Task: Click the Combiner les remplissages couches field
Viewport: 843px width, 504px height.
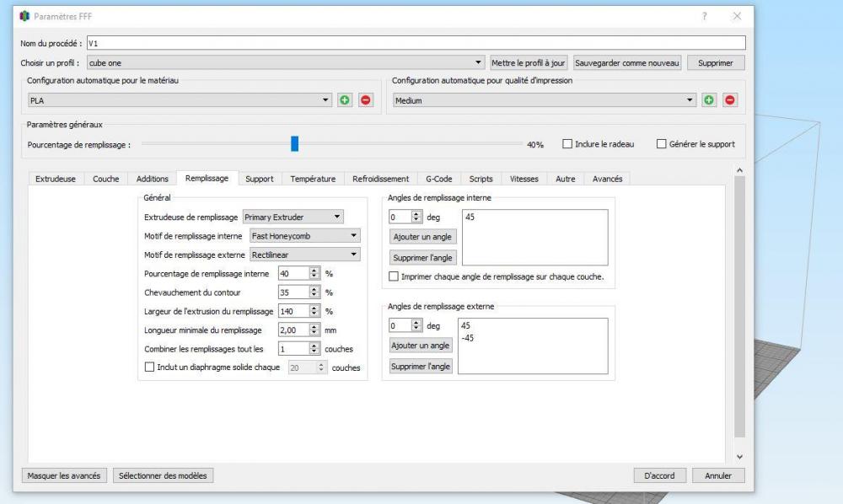Action: click(293, 349)
